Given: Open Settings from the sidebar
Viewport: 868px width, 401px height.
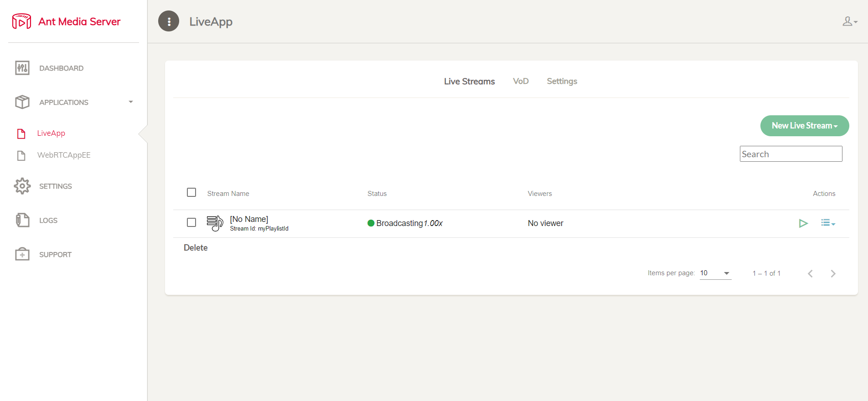Looking at the screenshot, I should point(56,186).
